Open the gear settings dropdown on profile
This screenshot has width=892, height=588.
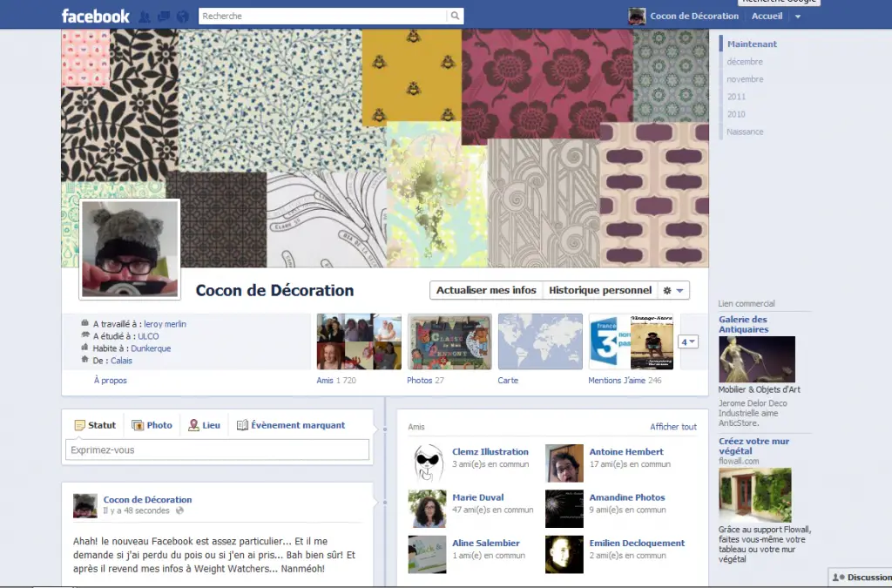pos(674,290)
